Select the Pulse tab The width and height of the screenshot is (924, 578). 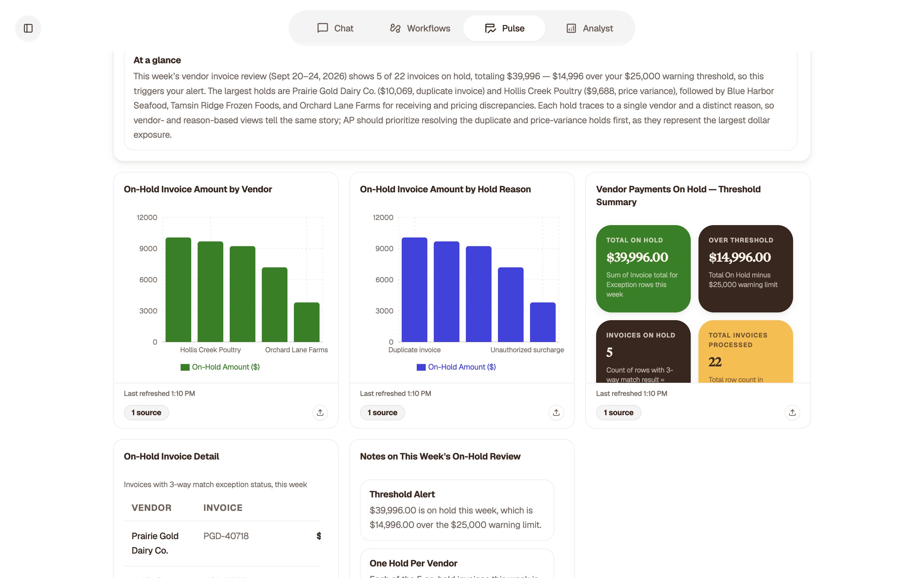point(504,28)
